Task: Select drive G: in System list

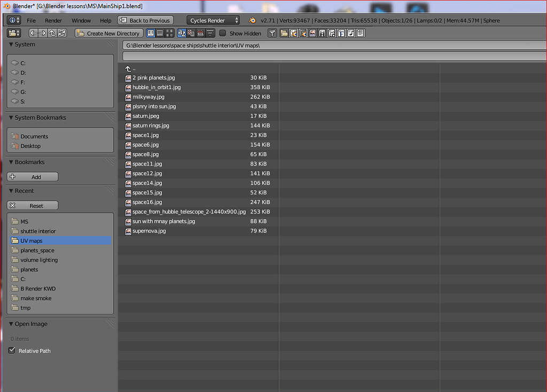Action: click(60, 92)
